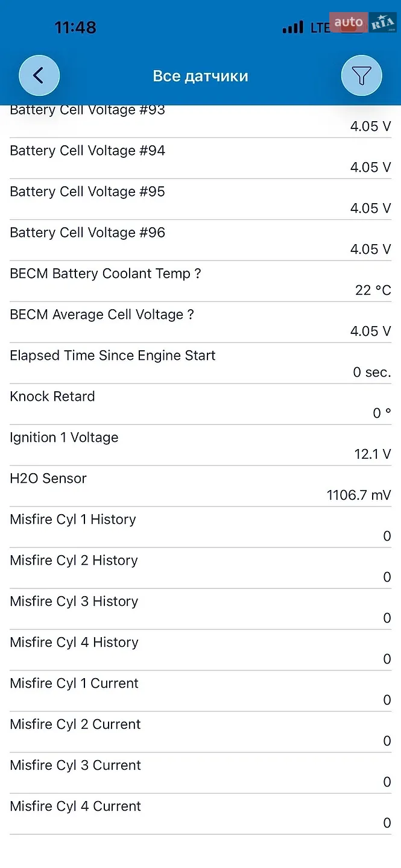Tap the back arrow icon
401x868 pixels.
click(39, 76)
